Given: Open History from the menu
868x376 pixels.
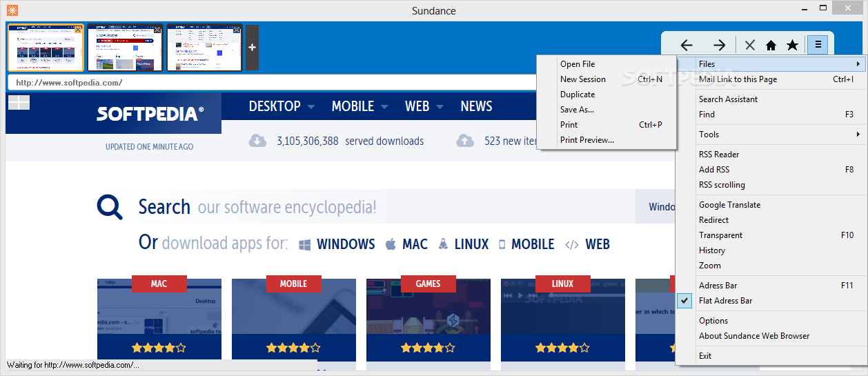Looking at the screenshot, I should tap(771, 250).
